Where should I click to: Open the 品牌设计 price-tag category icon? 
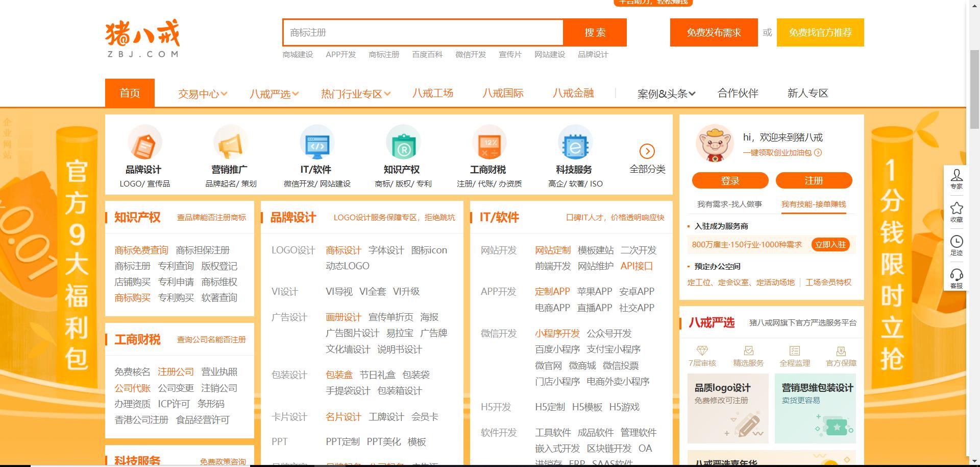[x=144, y=143]
